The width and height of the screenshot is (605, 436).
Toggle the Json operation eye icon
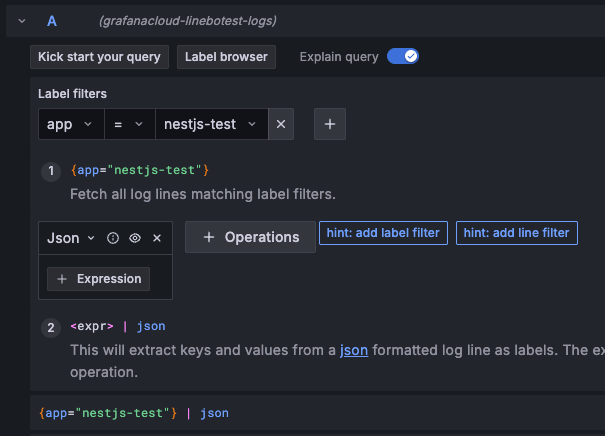(x=135, y=238)
